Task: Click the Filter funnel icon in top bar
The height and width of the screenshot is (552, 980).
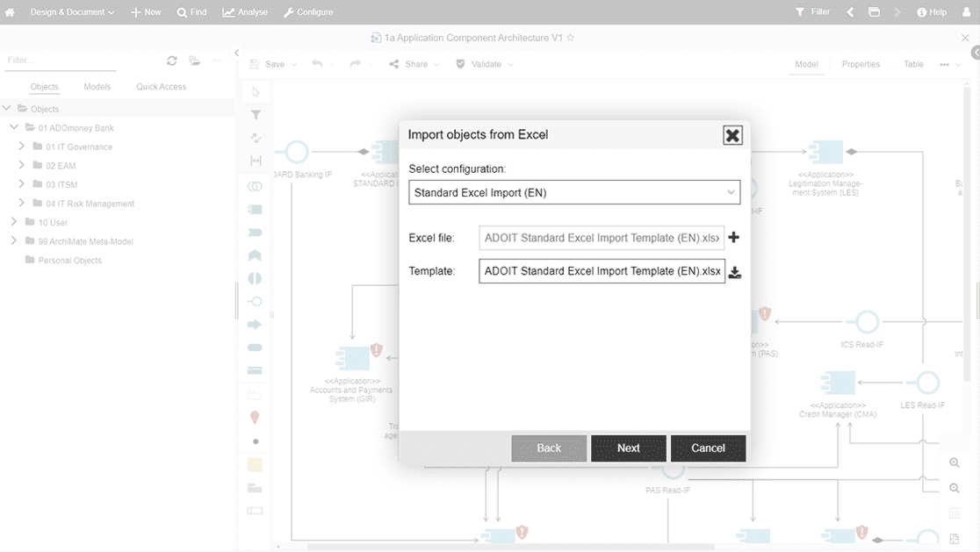Action: 800,12
